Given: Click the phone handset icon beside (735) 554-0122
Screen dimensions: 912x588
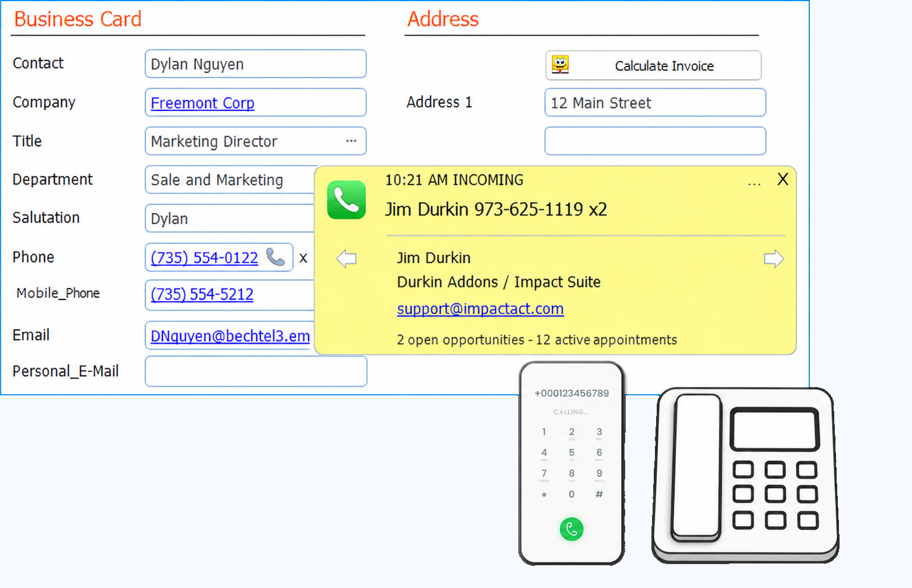Looking at the screenshot, I should (275, 257).
